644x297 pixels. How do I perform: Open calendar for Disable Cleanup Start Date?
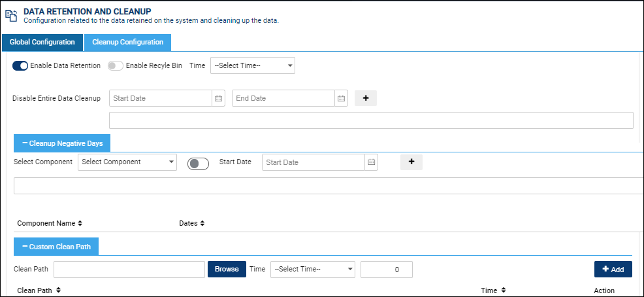click(x=219, y=98)
